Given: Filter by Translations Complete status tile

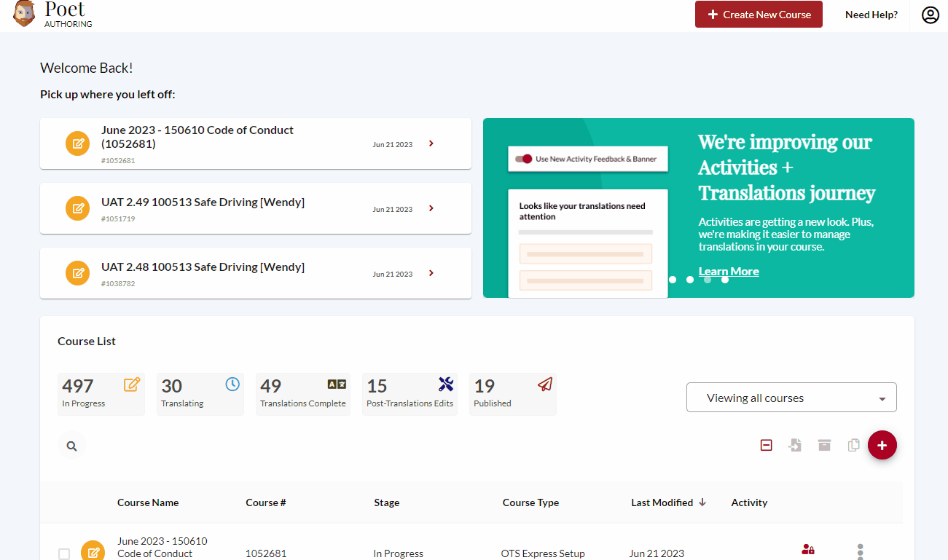Looking at the screenshot, I should [302, 394].
